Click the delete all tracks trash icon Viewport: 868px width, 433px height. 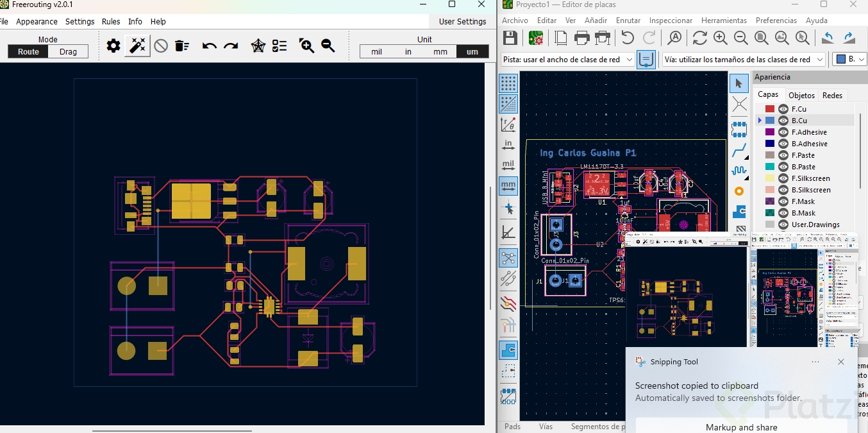[182, 46]
